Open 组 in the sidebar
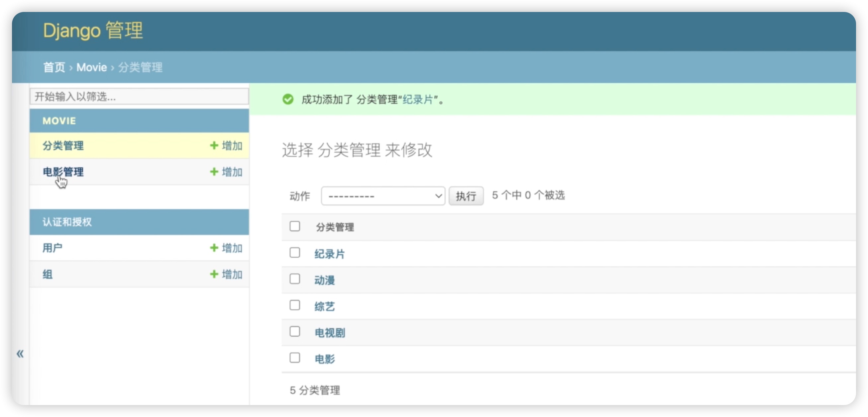Viewport: 868px width, 417px height. pos(48,274)
